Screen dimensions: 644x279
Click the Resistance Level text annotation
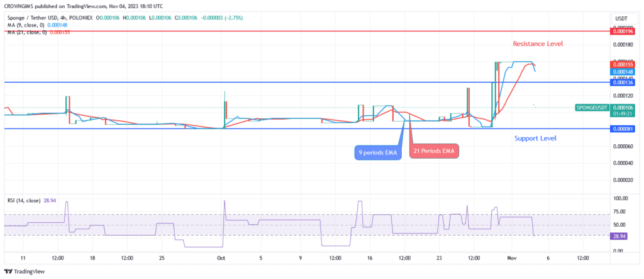click(538, 43)
